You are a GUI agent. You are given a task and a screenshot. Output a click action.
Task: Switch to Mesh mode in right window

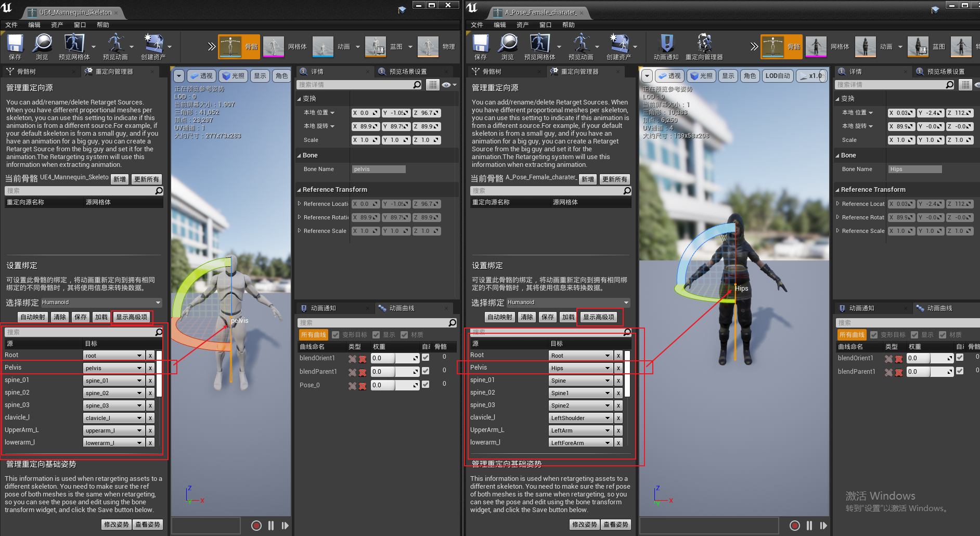[x=816, y=47]
